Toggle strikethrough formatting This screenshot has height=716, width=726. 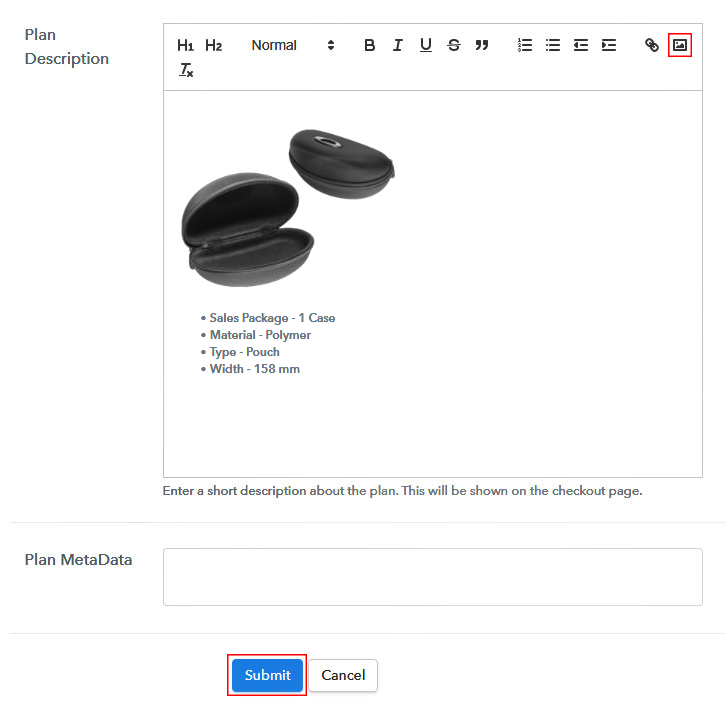pos(454,45)
